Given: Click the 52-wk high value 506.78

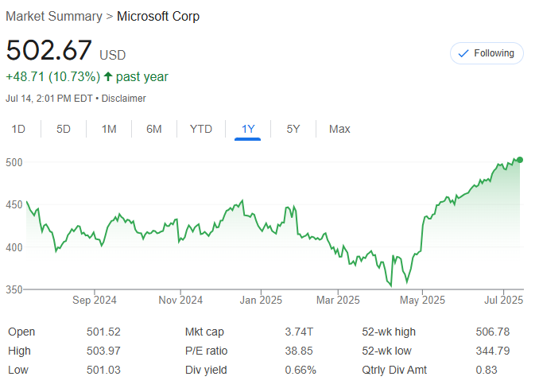Looking at the screenshot, I should [493, 332].
